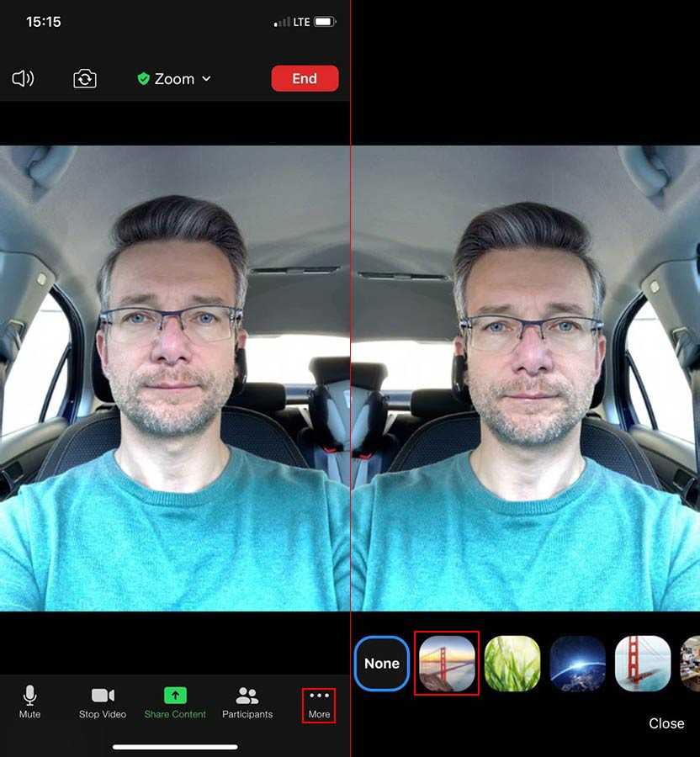Choose the foggy sunset bridge background
This screenshot has height=757, width=700.
point(447,664)
